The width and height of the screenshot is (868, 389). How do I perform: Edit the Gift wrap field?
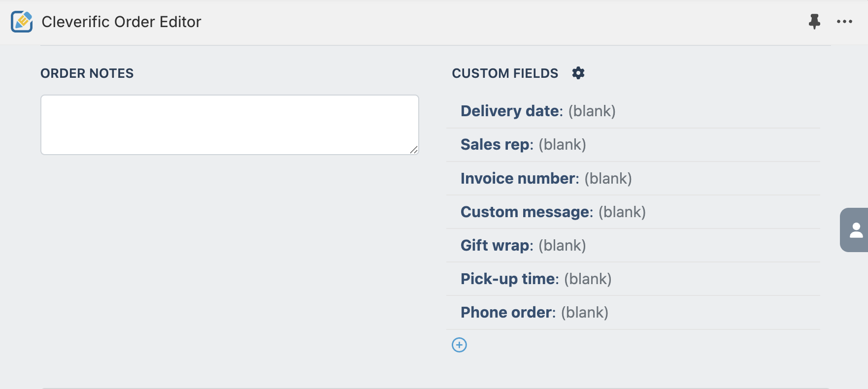point(633,245)
